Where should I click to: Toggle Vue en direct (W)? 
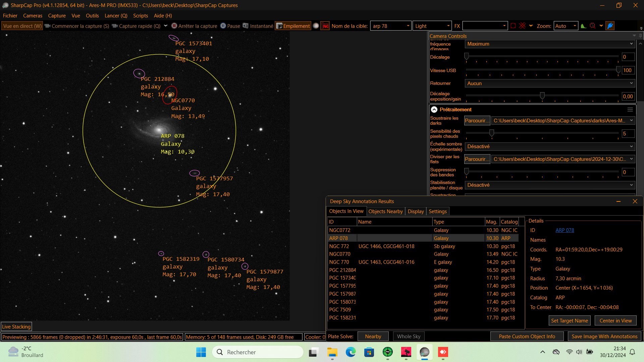coord(22,26)
